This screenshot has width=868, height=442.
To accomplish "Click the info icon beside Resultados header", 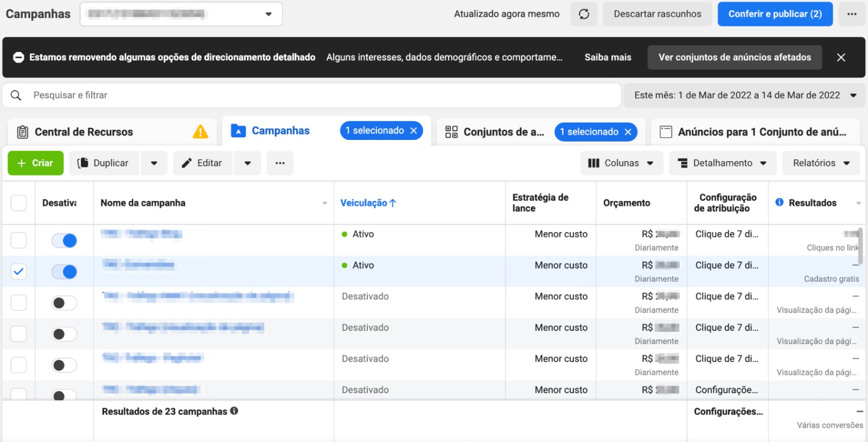I will pyautogui.click(x=779, y=202).
